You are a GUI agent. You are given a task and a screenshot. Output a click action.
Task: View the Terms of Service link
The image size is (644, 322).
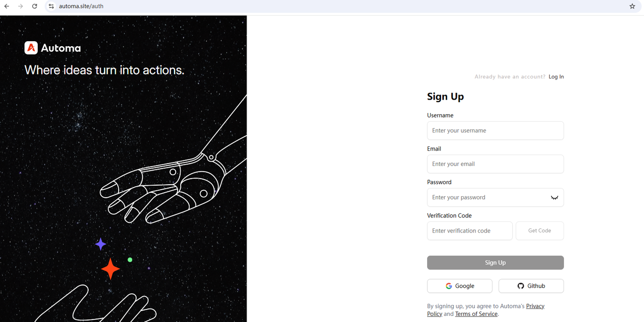(476, 313)
